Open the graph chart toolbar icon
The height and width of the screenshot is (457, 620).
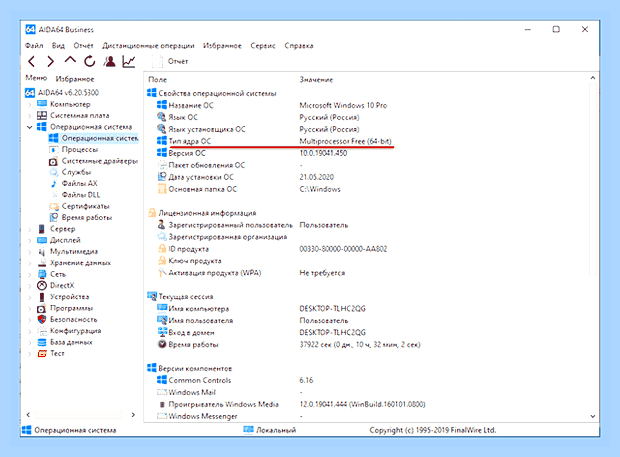(x=129, y=61)
